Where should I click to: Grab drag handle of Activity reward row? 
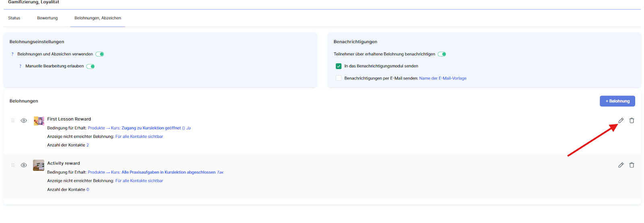click(13, 165)
